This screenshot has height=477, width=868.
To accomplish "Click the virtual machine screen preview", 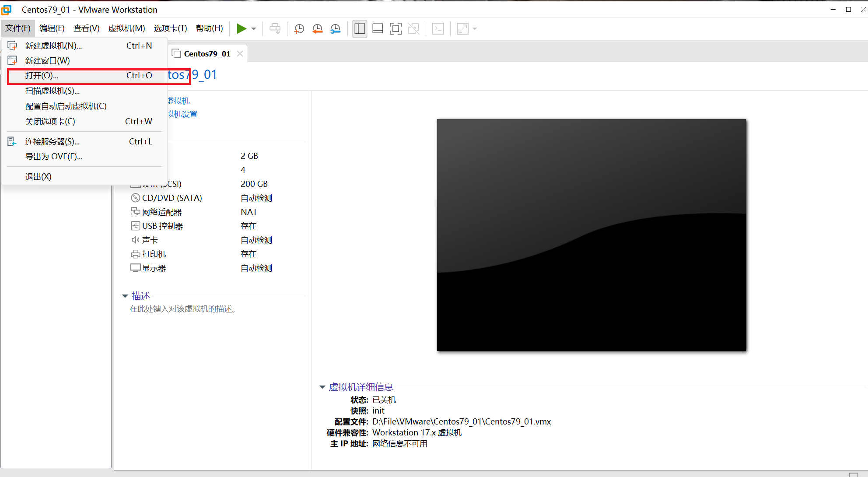I will pyautogui.click(x=591, y=235).
